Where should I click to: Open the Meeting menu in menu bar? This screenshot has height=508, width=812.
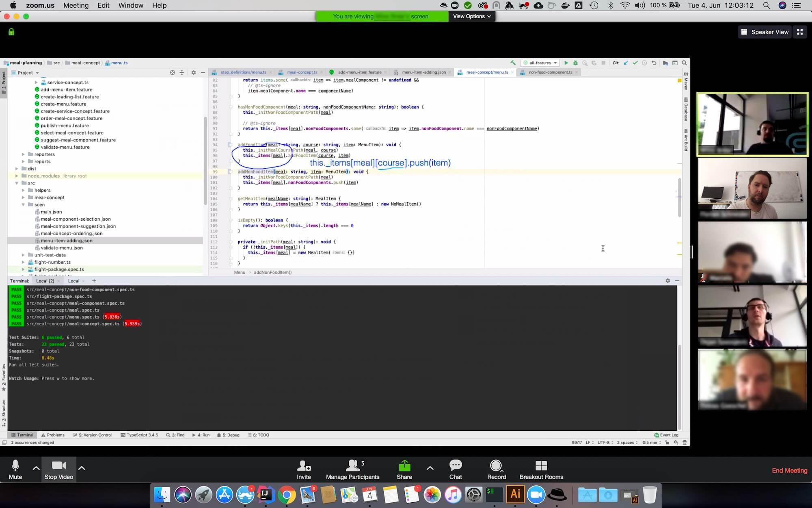pos(76,5)
